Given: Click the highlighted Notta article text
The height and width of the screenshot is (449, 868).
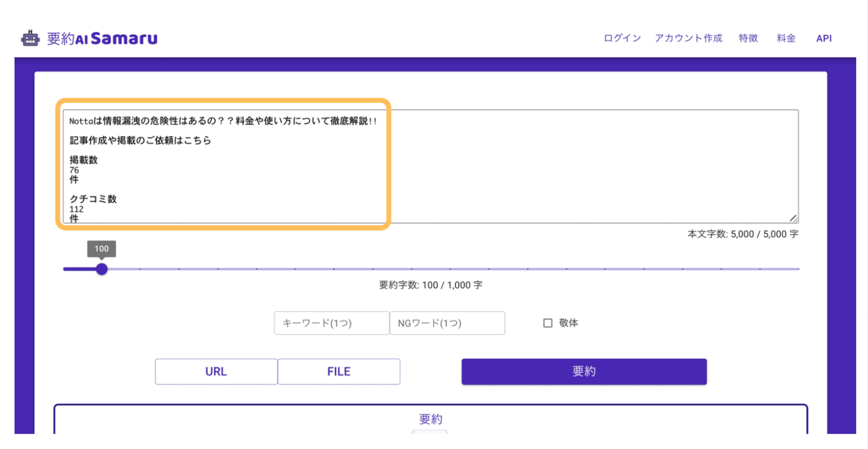Looking at the screenshot, I should click(220, 120).
